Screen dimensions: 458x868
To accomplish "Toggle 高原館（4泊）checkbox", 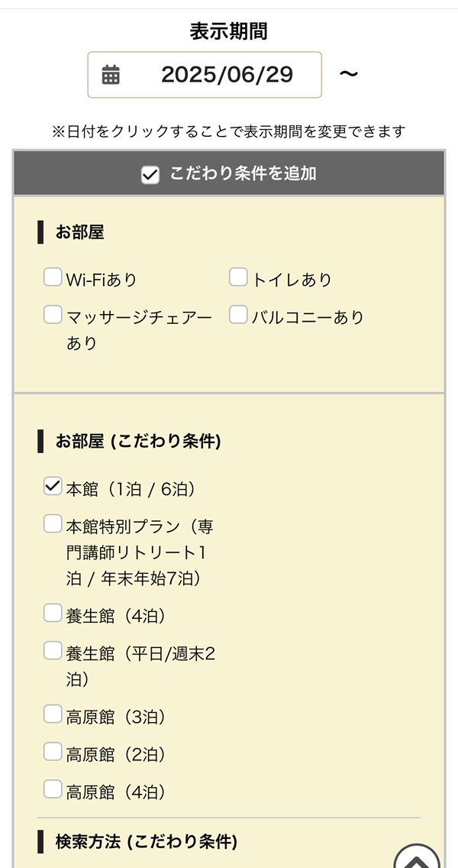I will coord(53,789).
